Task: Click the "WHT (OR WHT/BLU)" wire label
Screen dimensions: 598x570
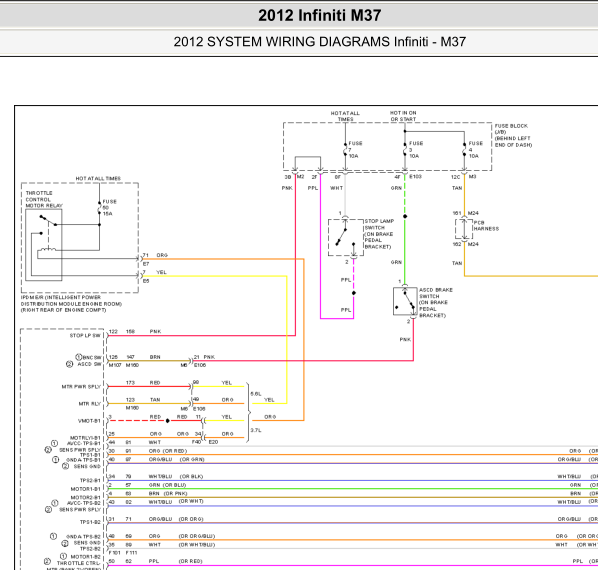Action: click(182, 544)
